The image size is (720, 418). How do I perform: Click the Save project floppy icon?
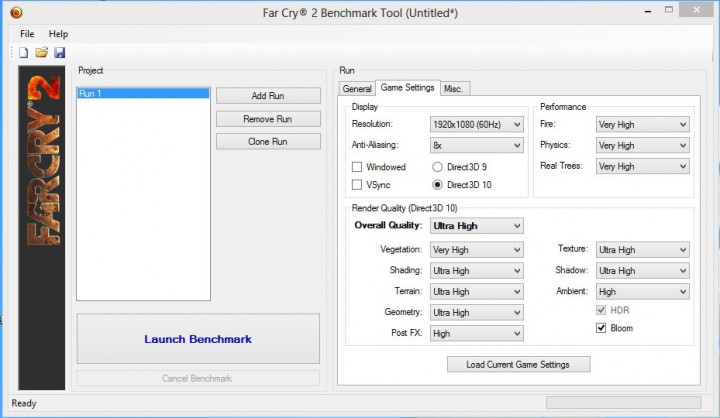pos(60,52)
